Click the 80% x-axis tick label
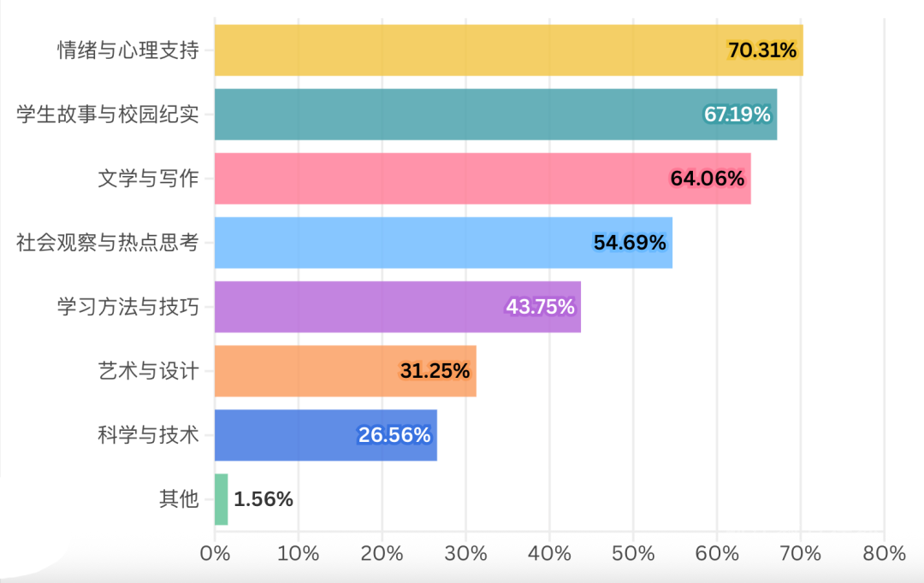Screen dimensions: 924x583 coord(884,553)
